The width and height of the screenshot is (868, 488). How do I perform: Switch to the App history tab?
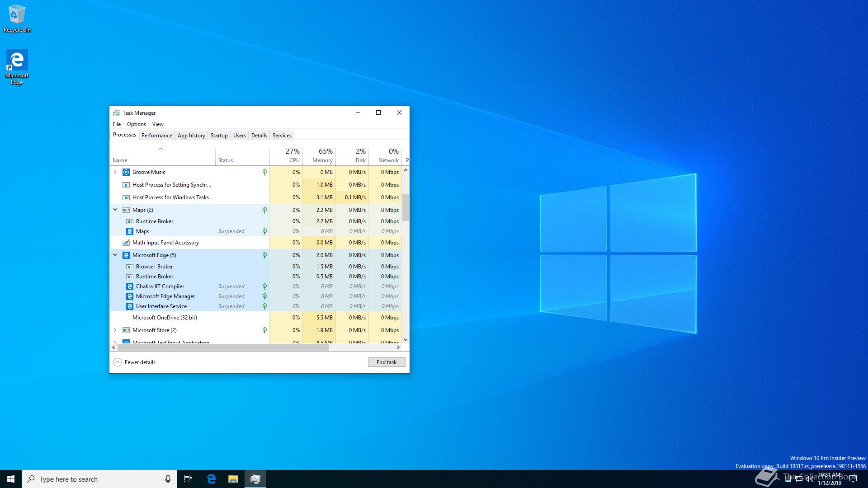click(x=191, y=136)
